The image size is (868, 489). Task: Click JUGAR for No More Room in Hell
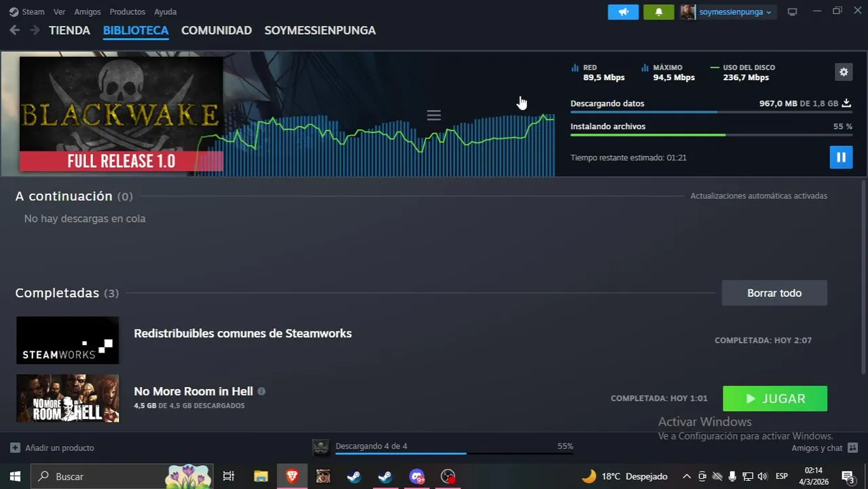[775, 399]
